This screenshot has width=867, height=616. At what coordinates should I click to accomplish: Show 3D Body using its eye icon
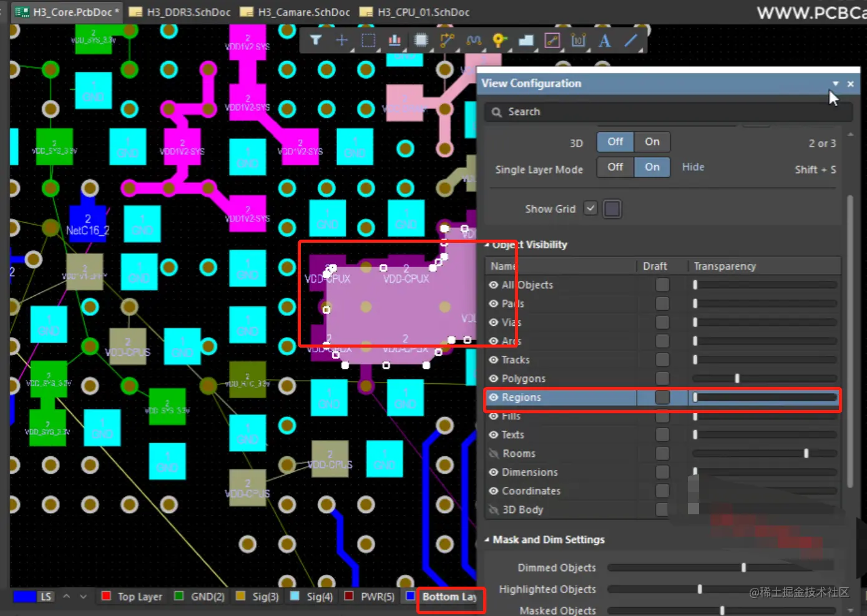[494, 509]
